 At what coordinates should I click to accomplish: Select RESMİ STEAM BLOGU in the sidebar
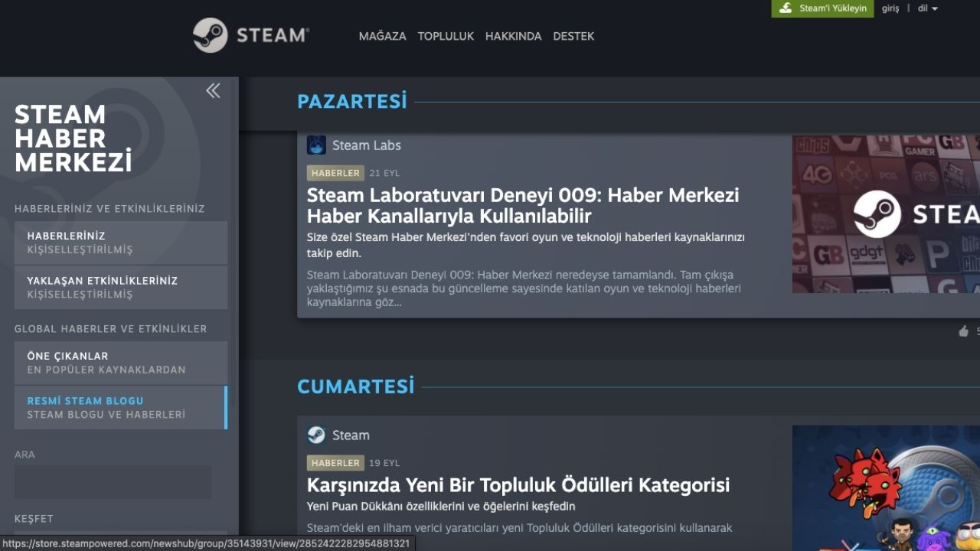121,408
